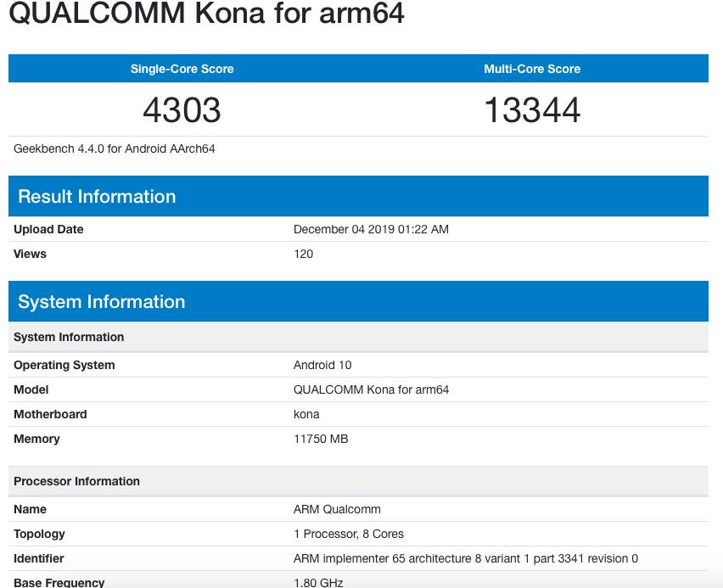Click the QUALCOMM Kona for arm64 page title

point(206,13)
